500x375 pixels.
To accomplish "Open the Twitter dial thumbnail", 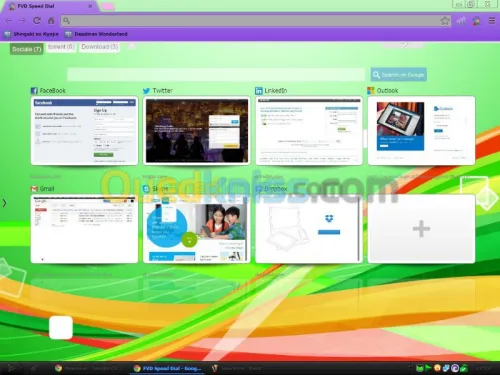I will 197,131.
